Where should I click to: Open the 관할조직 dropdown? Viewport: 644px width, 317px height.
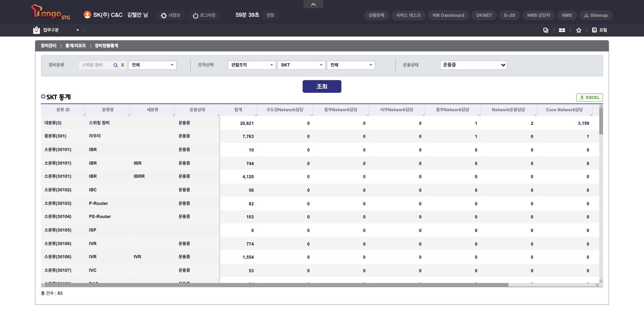pos(252,65)
